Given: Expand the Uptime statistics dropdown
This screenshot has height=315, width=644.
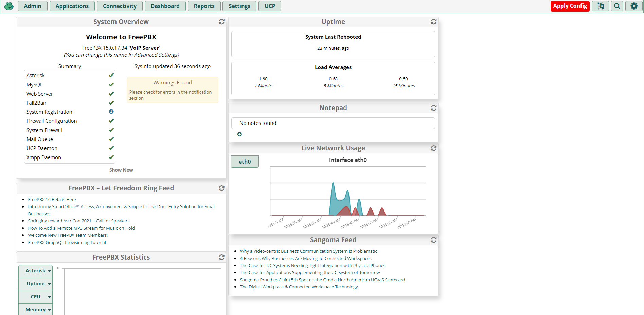Looking at the screenshot, I should pyautogui.click(x=36, y=284).
